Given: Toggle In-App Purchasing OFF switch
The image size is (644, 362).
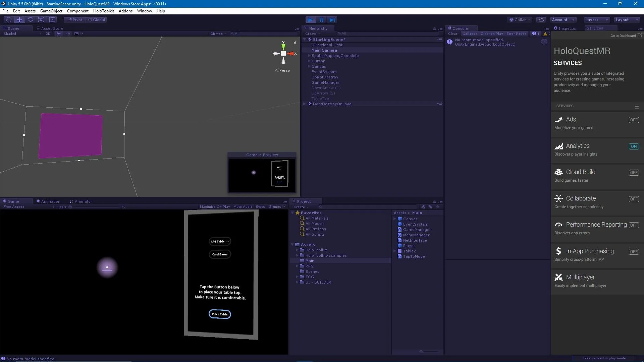Looking at the screenshot, I should pos(634,252).
